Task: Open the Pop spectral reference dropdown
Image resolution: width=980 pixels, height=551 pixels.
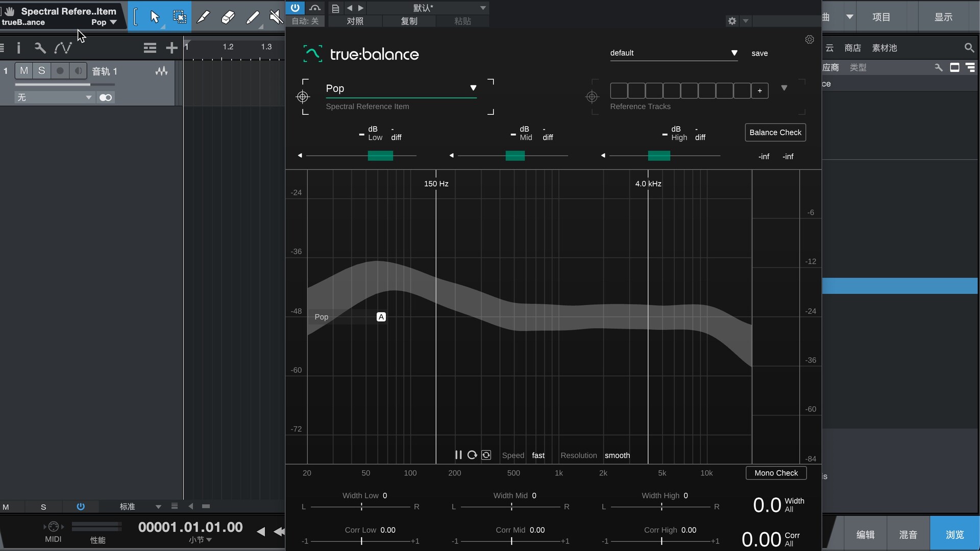Action: pyautogui.click(x=401, y=89)
